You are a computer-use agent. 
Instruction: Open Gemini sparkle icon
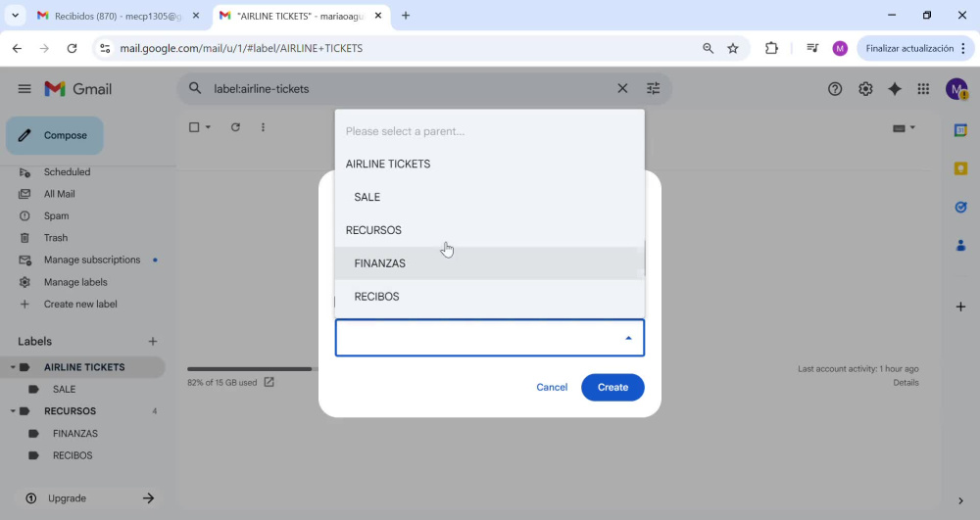pyautogui.click(x=895, y=89)
